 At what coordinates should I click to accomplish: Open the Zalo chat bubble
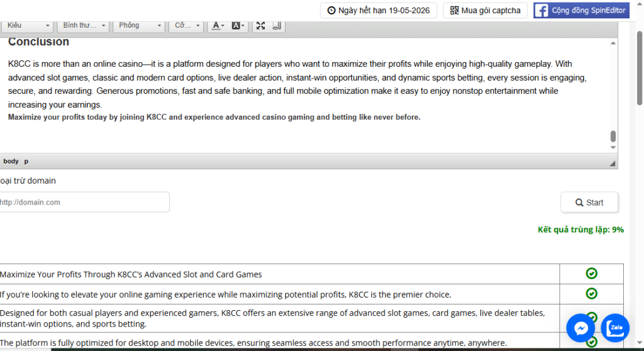click(615, 328)
